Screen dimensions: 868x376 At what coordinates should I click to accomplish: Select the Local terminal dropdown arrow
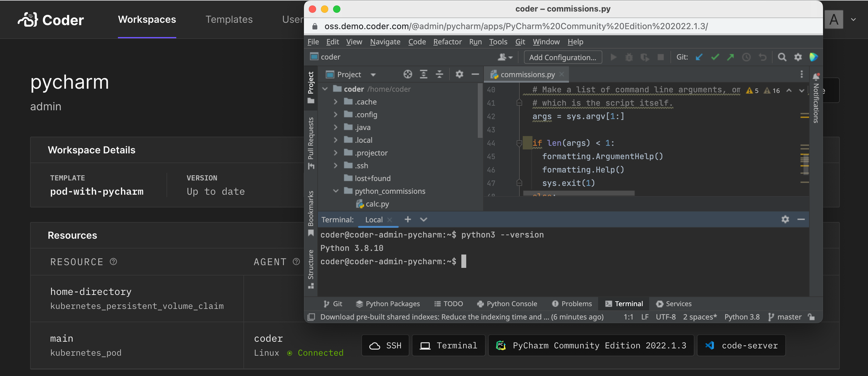(x=424, y=220)
